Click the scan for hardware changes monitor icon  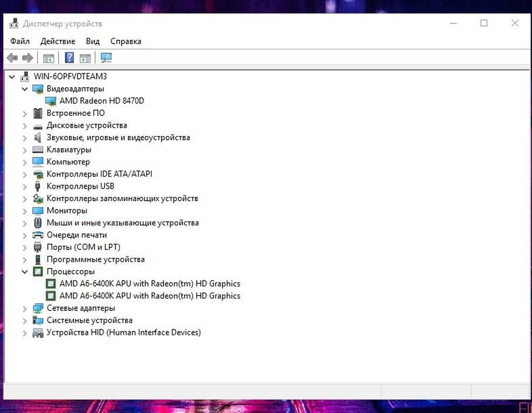106,58
